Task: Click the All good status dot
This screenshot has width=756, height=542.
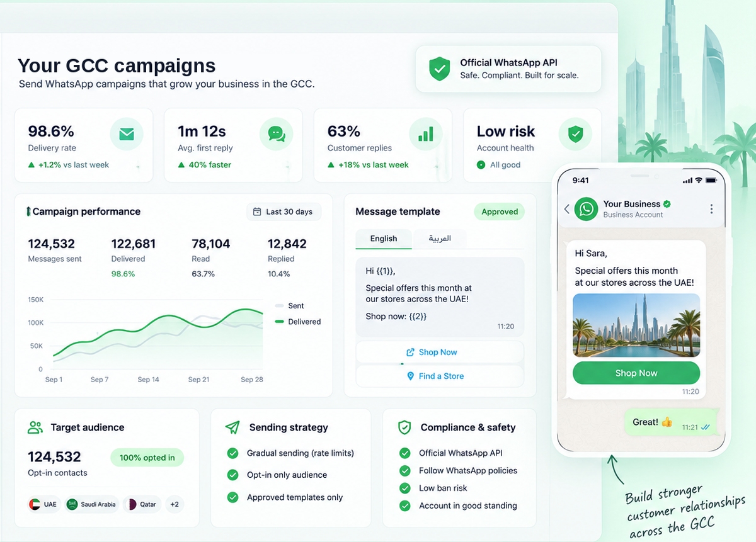Action: [481, 165]
